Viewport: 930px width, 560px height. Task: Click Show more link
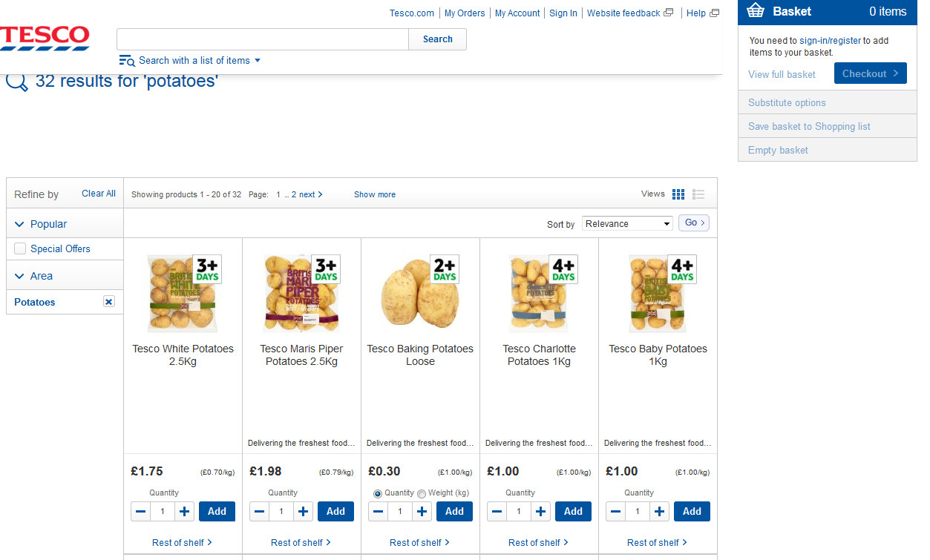pos(375,194)
